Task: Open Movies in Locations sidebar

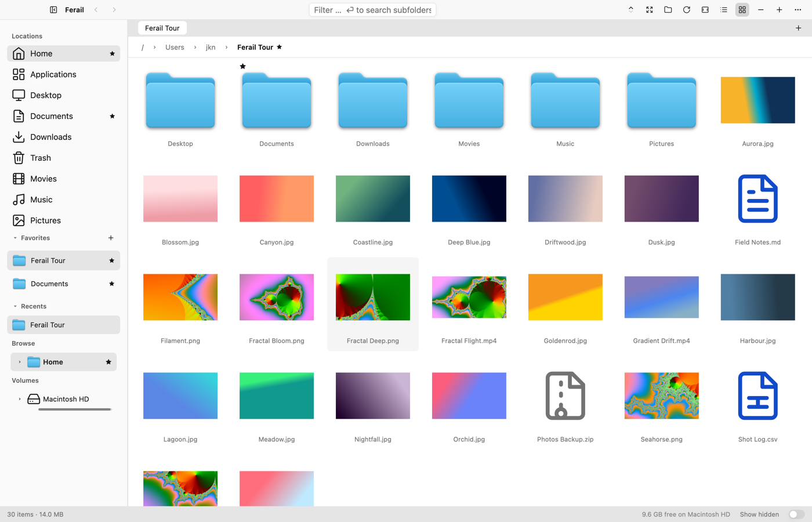Action: click(x=64, y=179)
